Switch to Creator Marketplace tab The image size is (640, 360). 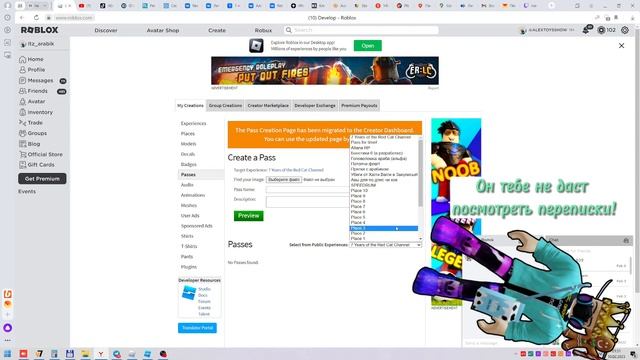point(268,105)
